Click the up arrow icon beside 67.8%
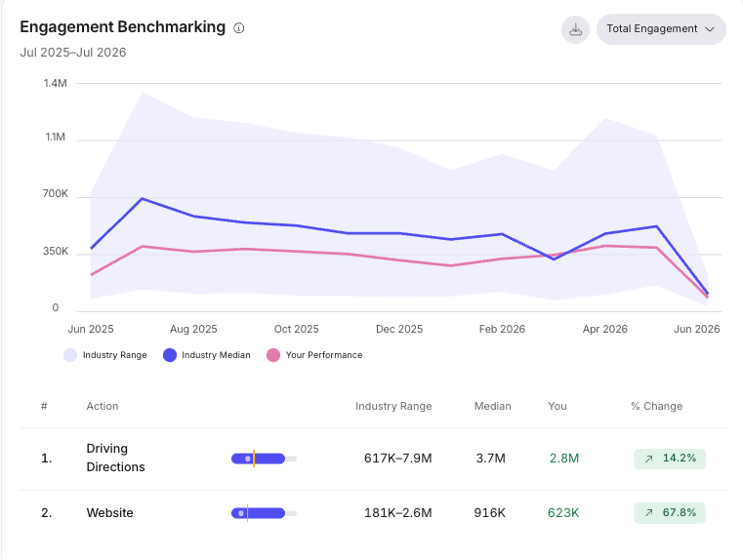Screen dimensions: 743x560 point(648,512)
